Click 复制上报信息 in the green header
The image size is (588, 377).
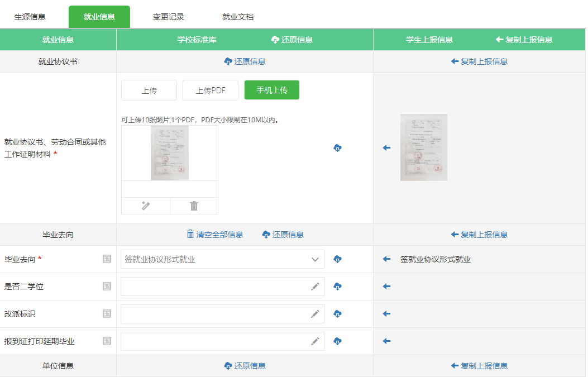524,40
